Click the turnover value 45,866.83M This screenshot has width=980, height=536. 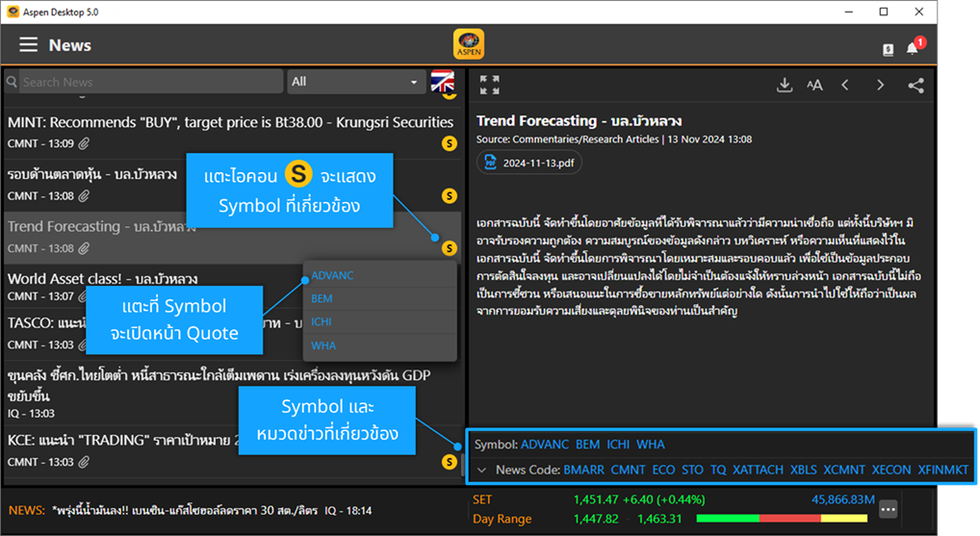(843, 499)
